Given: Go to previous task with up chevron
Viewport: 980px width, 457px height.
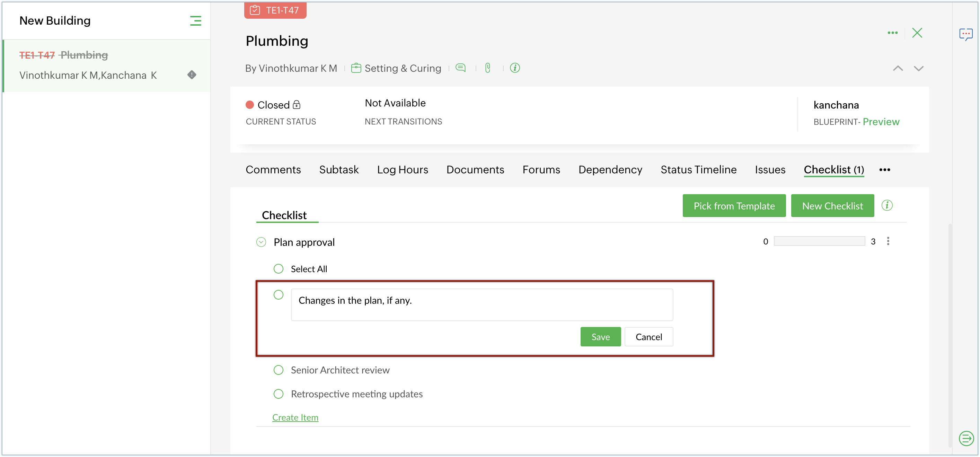Looking at the screenshot, I should pos(898,69).
